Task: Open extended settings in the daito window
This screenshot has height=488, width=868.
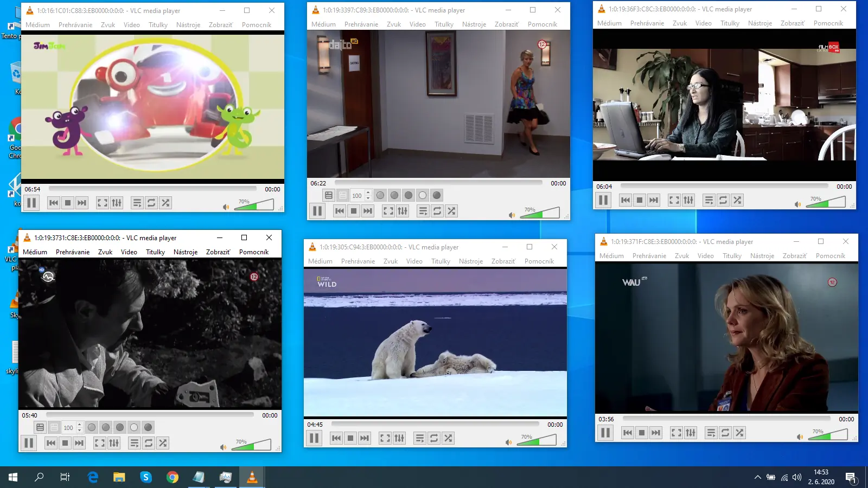Action: [403, 211]
